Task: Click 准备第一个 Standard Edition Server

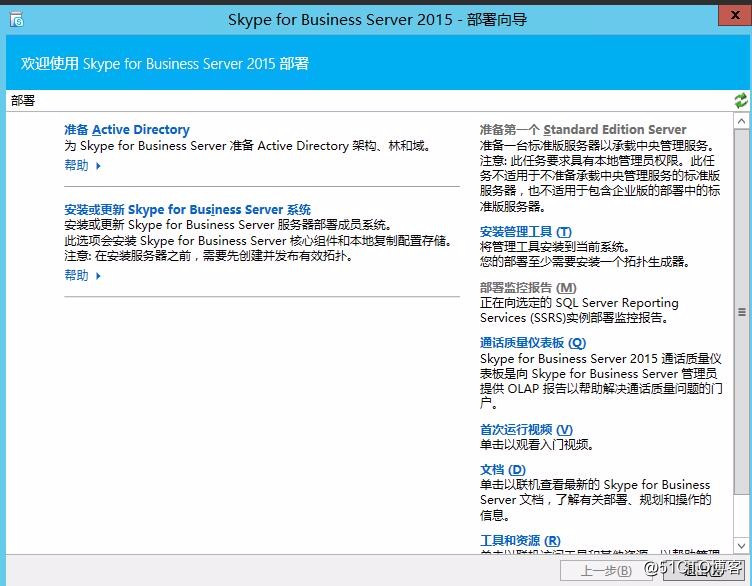Action: pyautogui.click(x=583, y=129)
